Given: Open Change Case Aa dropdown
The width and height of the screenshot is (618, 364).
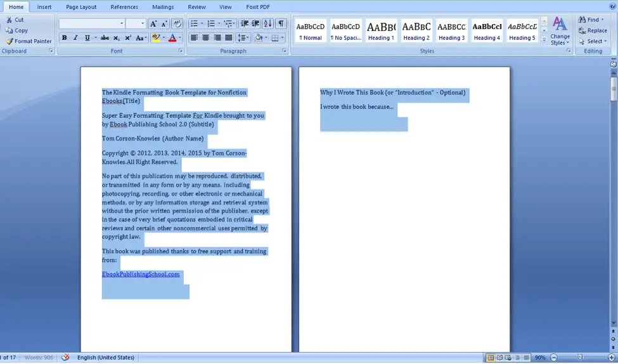Looking at the screenshot, I should 141,38.
